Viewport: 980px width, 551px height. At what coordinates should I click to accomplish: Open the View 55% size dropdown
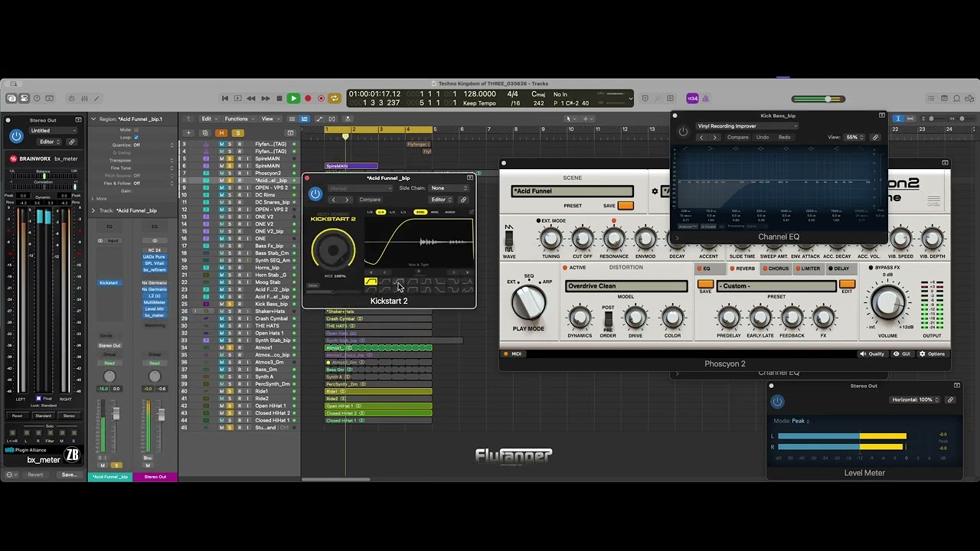click(855, 138)
